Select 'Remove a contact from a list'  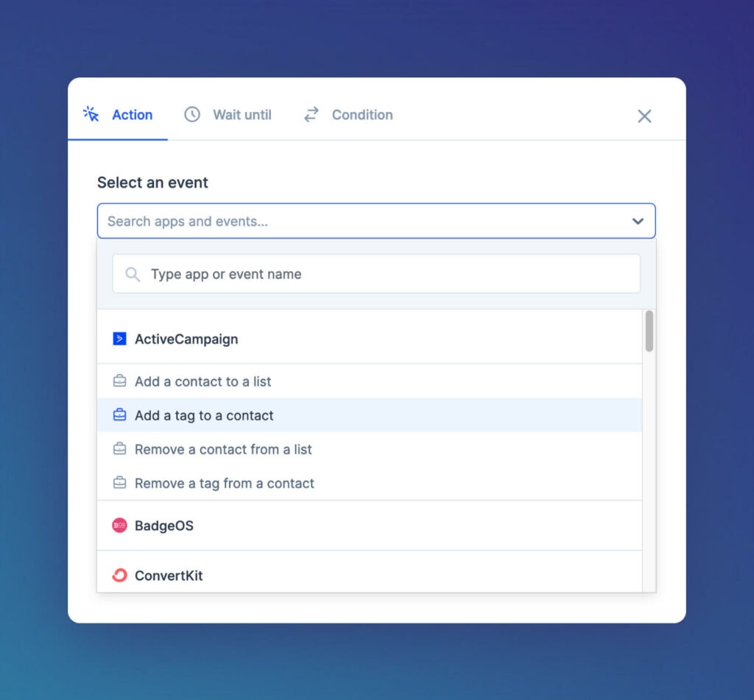coord(223,450)
